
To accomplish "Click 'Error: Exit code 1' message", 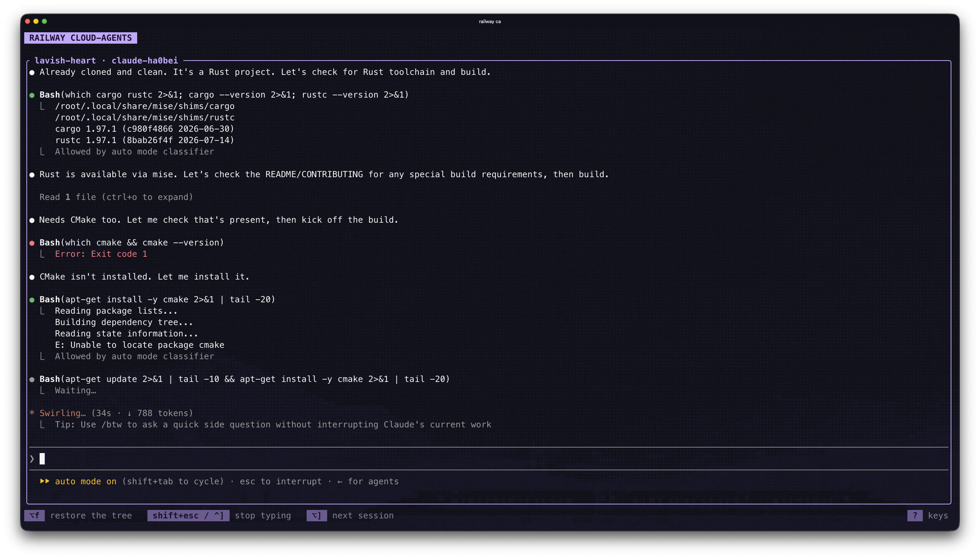I will pyautogui.click(x=101, y=254).
